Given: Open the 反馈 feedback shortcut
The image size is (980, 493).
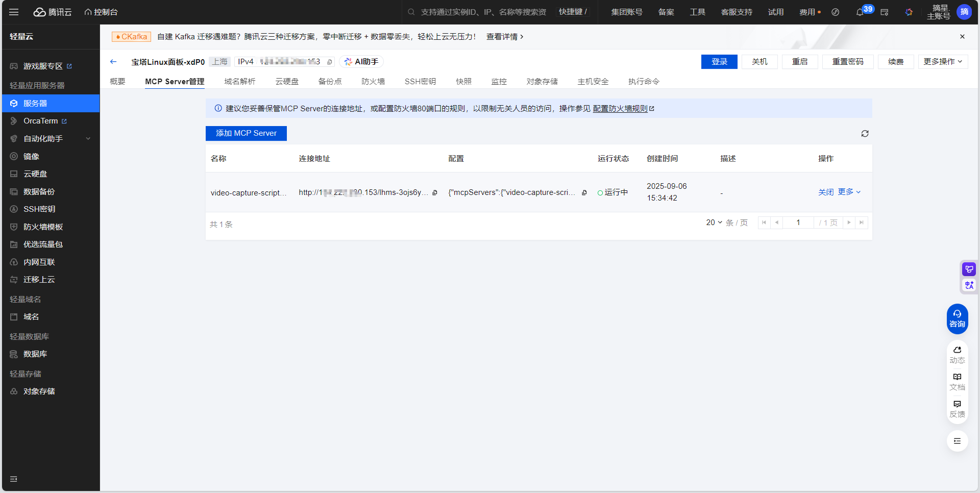Looking at the screenshot, I should pyautogui.click(x=957, y=409).
